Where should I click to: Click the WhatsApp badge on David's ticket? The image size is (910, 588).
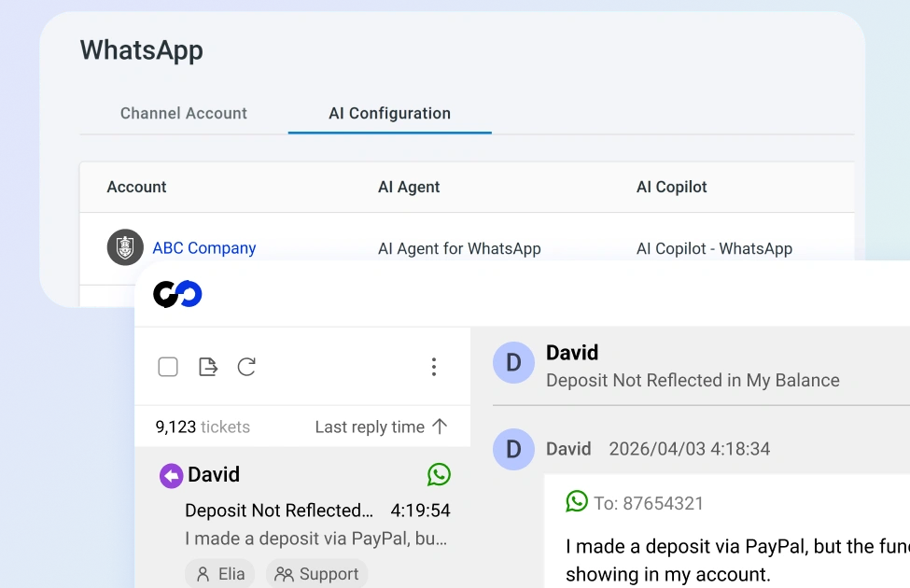point(439,475)
